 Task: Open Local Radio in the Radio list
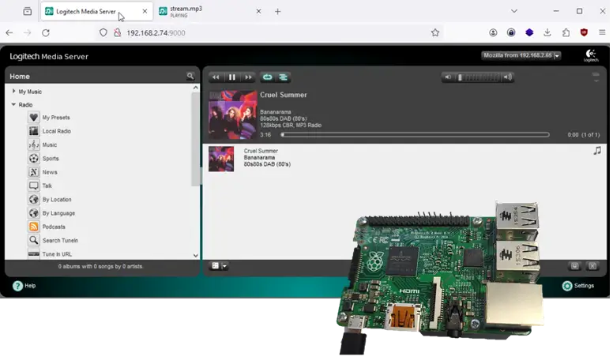(x=56, y=131)
